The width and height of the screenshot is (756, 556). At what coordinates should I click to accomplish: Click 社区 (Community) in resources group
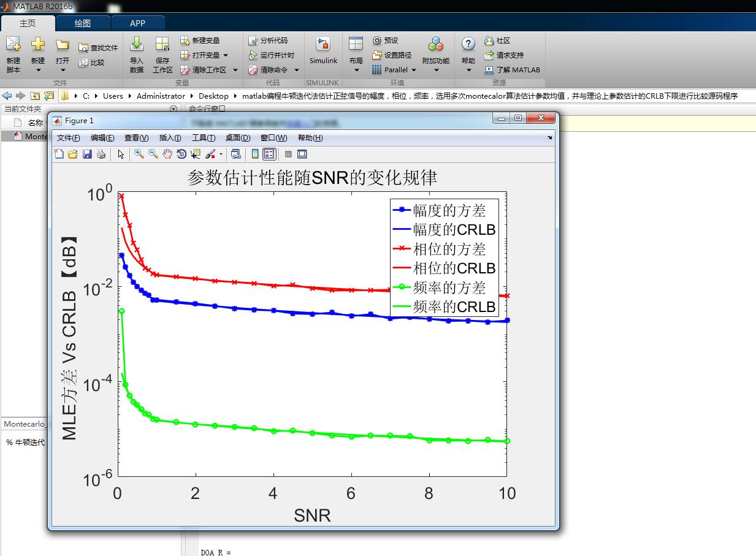tap(497, 40)
